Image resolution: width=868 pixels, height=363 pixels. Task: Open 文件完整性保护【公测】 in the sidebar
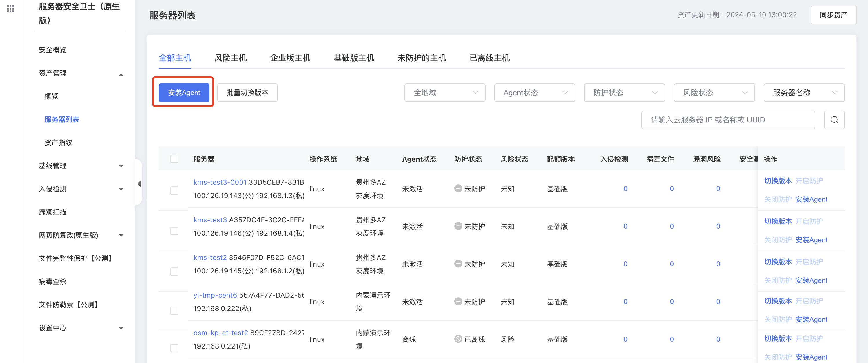click(76, 258)
